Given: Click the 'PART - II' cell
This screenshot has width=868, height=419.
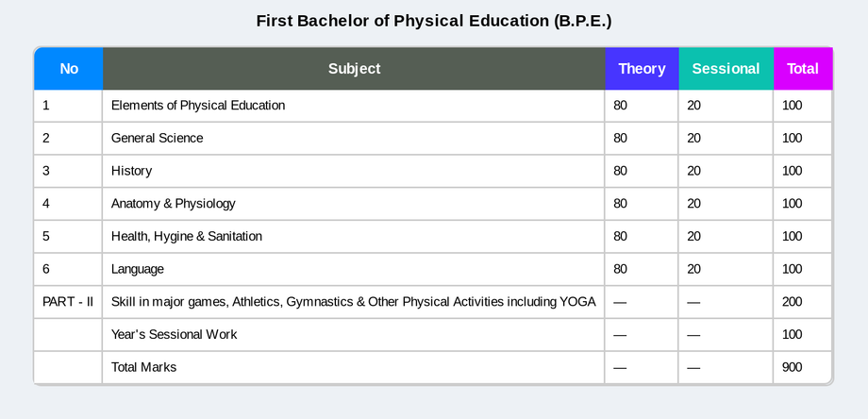Looking at the screenshot, I should [x=68, y=302].
